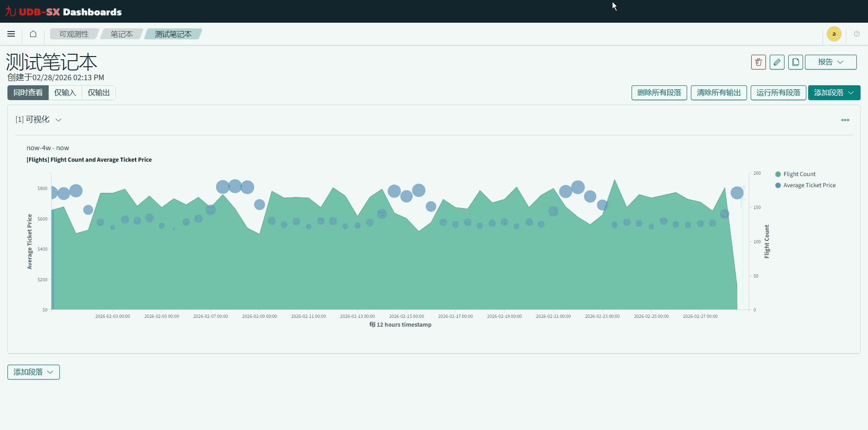Viewport: 868px width, 430px height.
Task: Click the Average Ticket Price legend label
Action: tap(809, 185)
